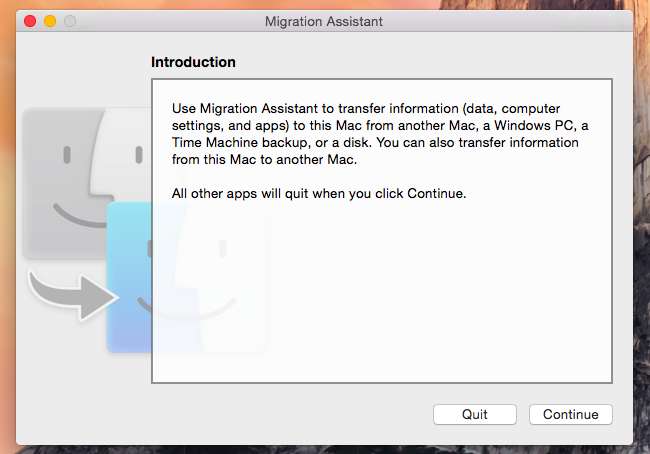
Task: Click the Introduction heading
Action: pos(193,62)
